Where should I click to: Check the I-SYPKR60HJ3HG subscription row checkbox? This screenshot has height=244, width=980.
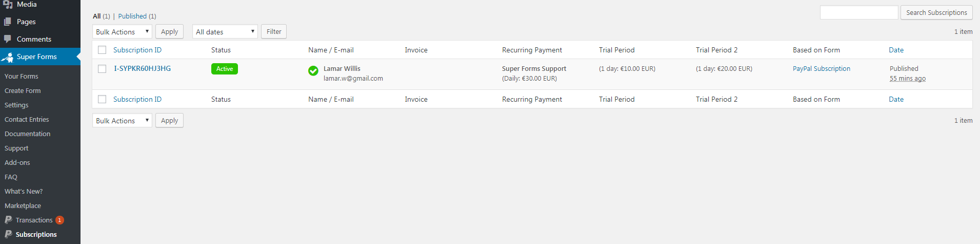pos(102,69)
